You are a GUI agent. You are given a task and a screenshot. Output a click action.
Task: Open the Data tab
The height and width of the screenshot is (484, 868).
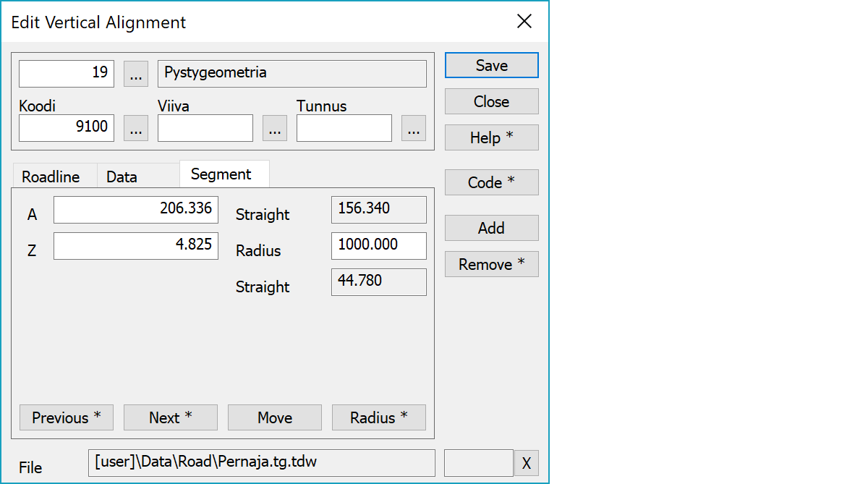pos(122,177)
